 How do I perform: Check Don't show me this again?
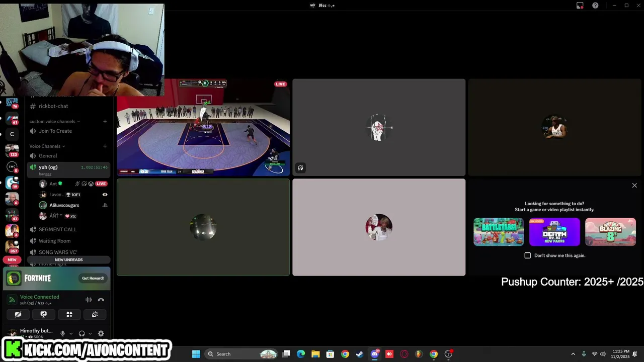[x=527, y=255]
